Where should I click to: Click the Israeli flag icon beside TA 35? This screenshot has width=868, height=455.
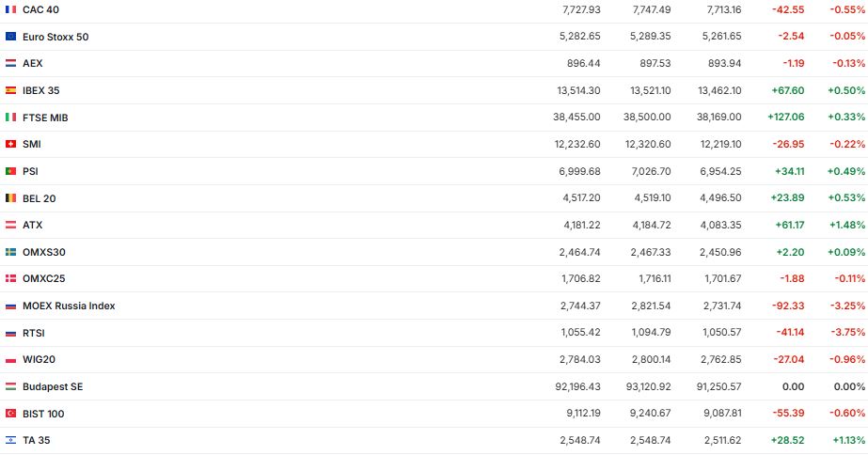pos(10,440)
